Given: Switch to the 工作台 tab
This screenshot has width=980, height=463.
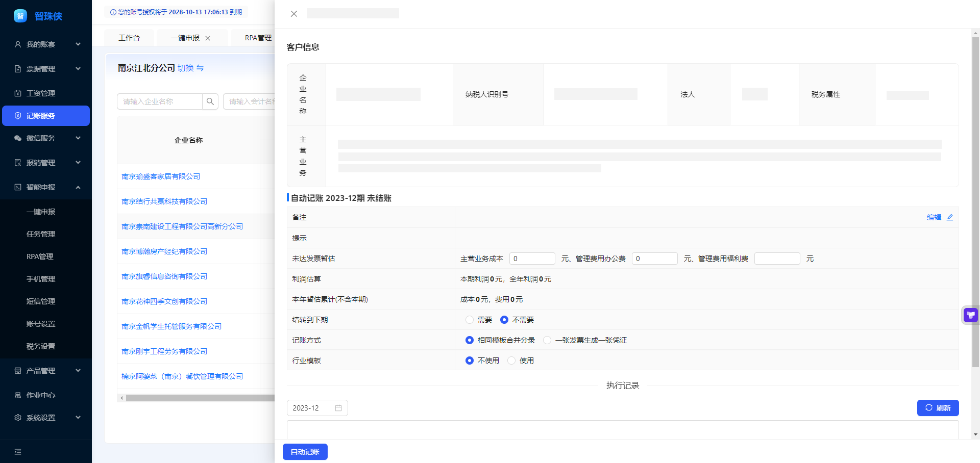Looking at the screenshot, I should [x=129, y=38].
